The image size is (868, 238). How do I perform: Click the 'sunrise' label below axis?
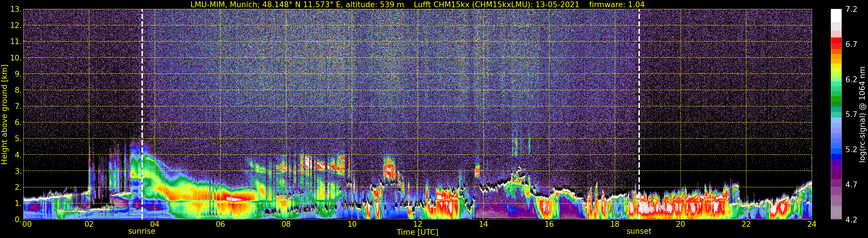click(142, 231)
